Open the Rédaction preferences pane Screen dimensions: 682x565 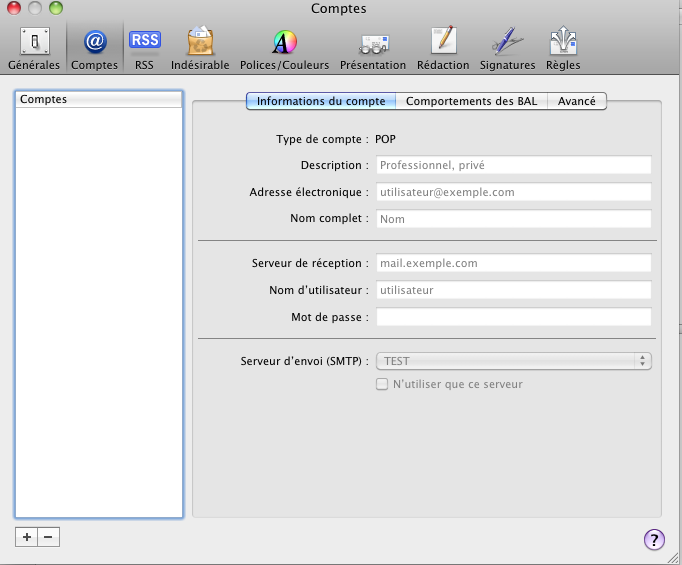pyautogui.click(x=443, y=48)
